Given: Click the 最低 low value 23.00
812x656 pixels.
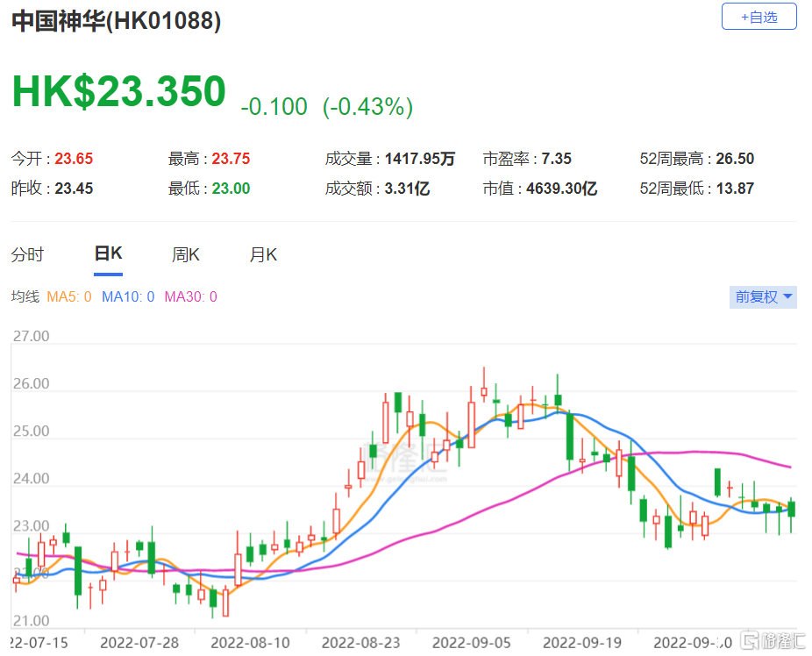Looking at the screenshot, I should [x=231, y=189].
